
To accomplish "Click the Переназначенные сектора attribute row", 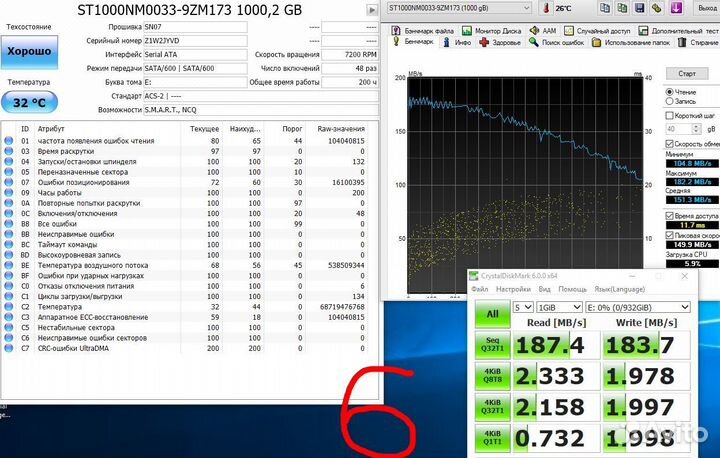I will [x=189, y=172].
